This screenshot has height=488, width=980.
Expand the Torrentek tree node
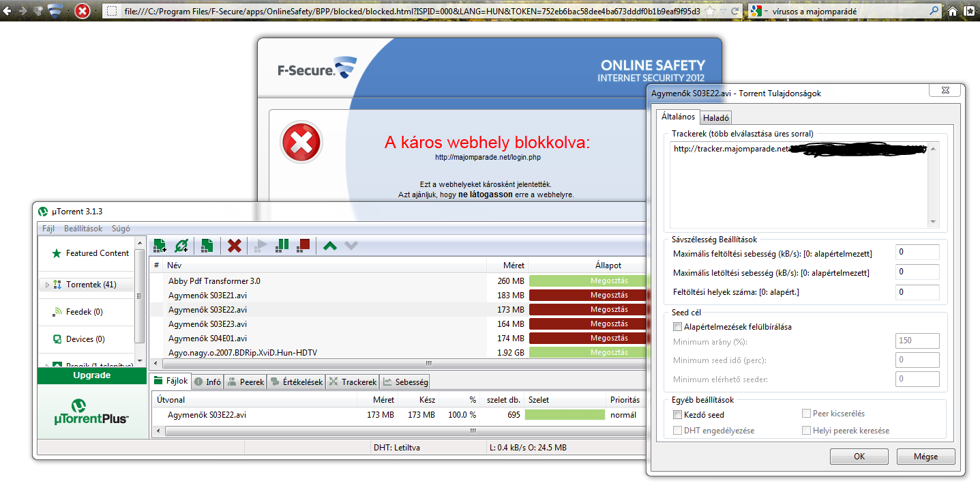47,285
